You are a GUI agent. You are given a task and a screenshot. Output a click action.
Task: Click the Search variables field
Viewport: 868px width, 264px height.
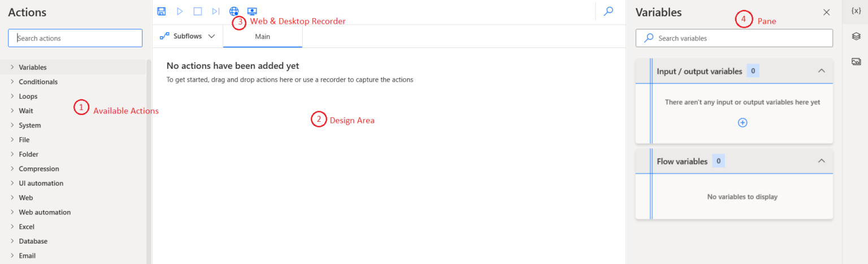tap(734, 38)
